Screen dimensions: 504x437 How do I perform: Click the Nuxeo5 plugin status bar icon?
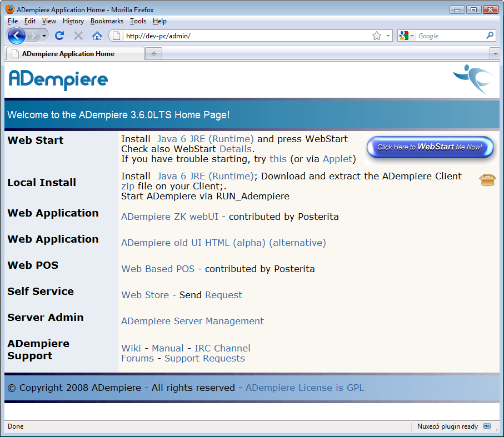point(487,426)
